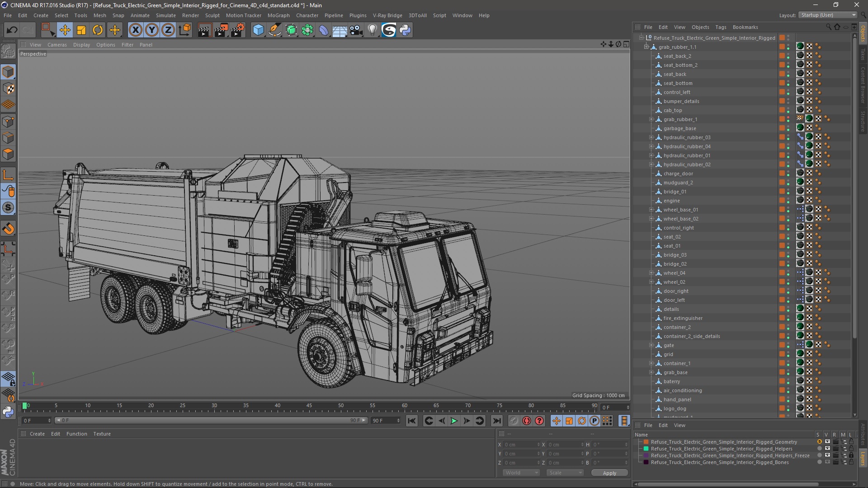Screen dimensions: 868x488
Task: Click Render View clapperboard icon
Action: pos(204,30)
